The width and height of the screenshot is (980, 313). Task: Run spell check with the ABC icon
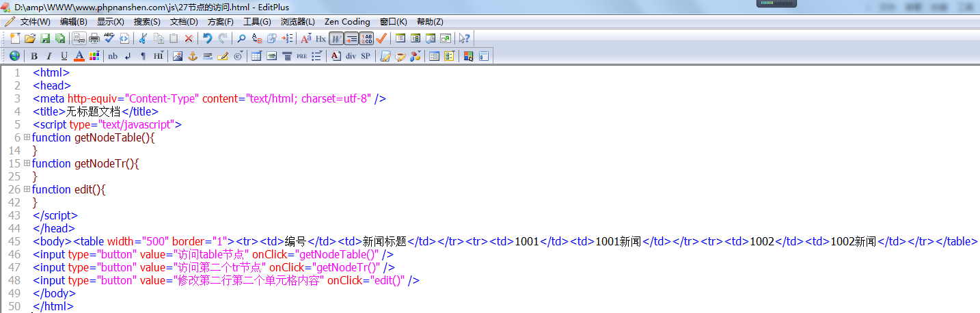[109, 38]
